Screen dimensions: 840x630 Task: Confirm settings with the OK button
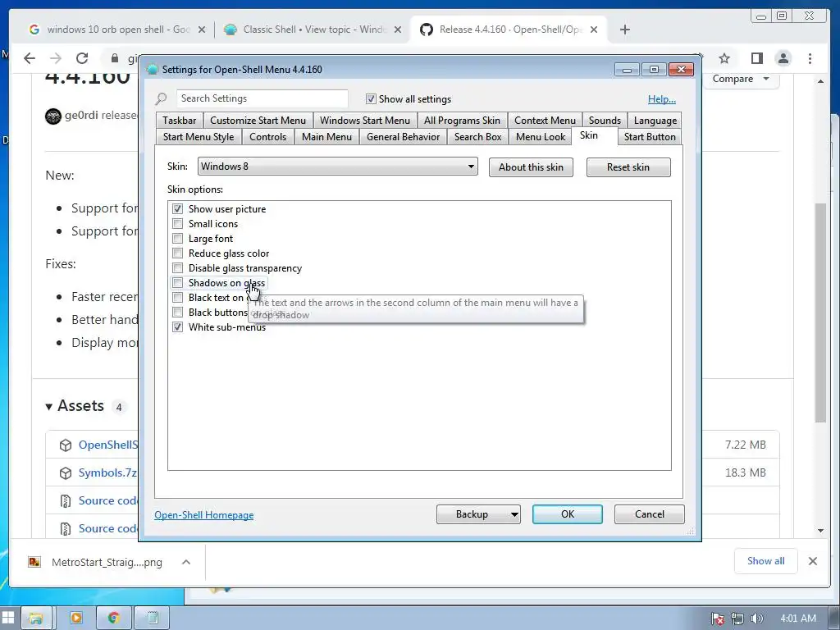tap(568, 514)
